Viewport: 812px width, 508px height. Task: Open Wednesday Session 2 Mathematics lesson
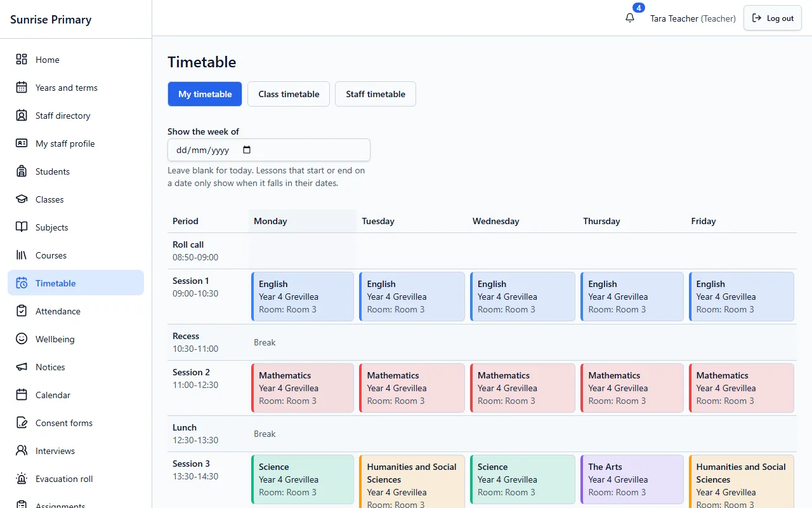[x=523, y=388]
